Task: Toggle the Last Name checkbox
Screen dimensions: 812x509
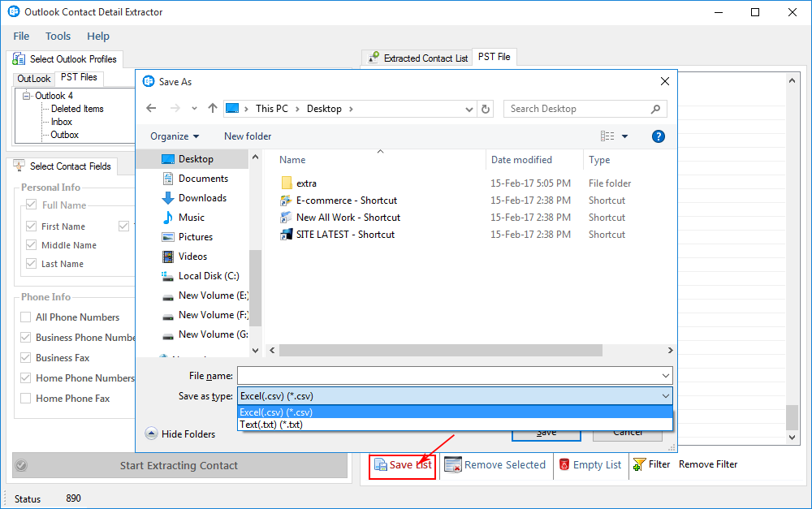Action: (x=31, y=264)
